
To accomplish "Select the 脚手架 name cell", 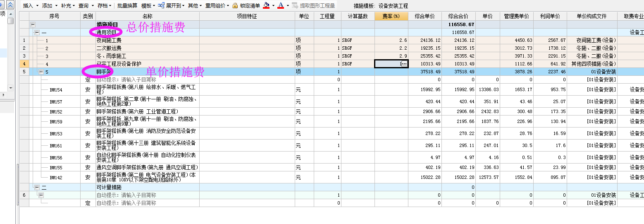I will [148, 72].
